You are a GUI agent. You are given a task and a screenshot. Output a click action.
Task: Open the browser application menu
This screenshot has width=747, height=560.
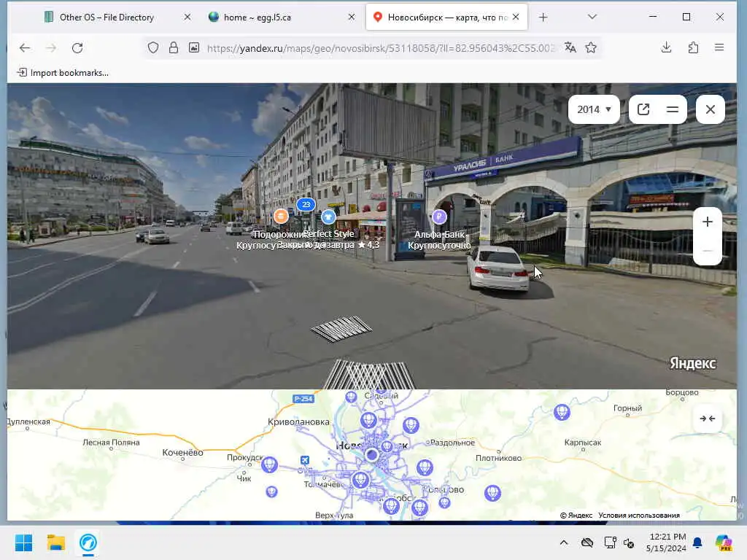(x=719, y=47)
